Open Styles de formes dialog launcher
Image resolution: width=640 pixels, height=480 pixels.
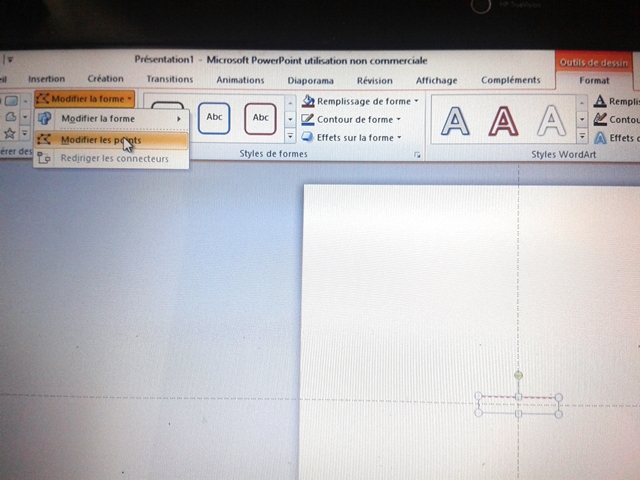point(417,155)
